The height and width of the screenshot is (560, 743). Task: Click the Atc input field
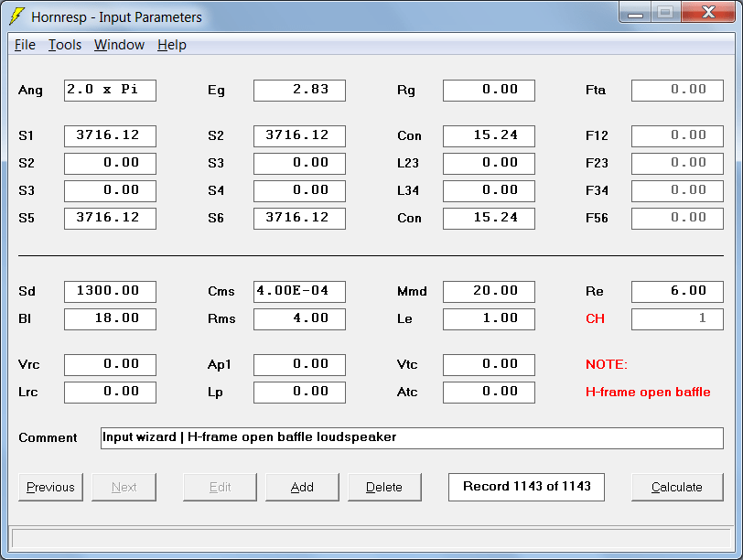tap(489, 393)
